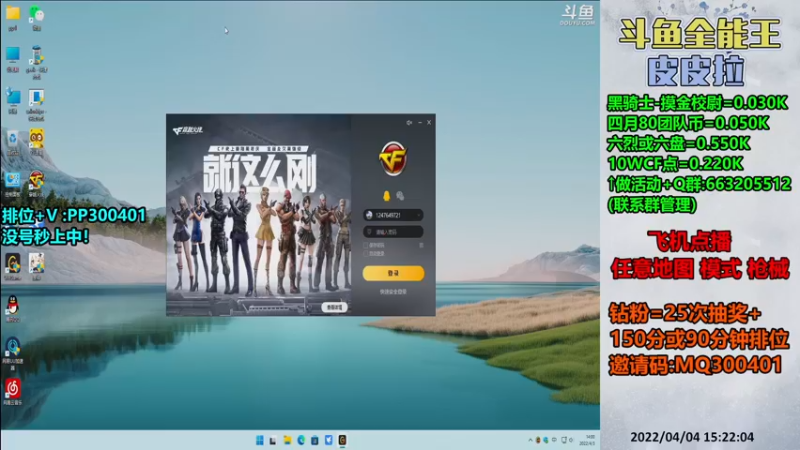Select the WeChat login method icon
The width and height of the screenshot is (800, 450).
400,196
